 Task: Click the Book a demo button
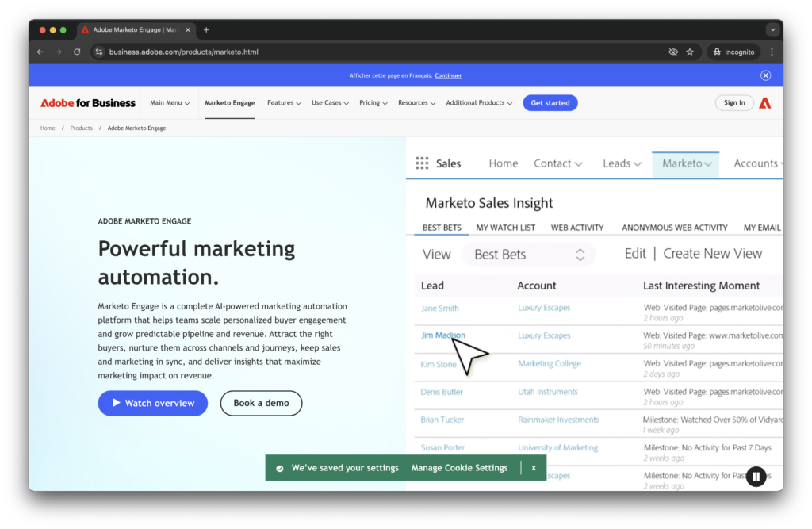[261, 403]
